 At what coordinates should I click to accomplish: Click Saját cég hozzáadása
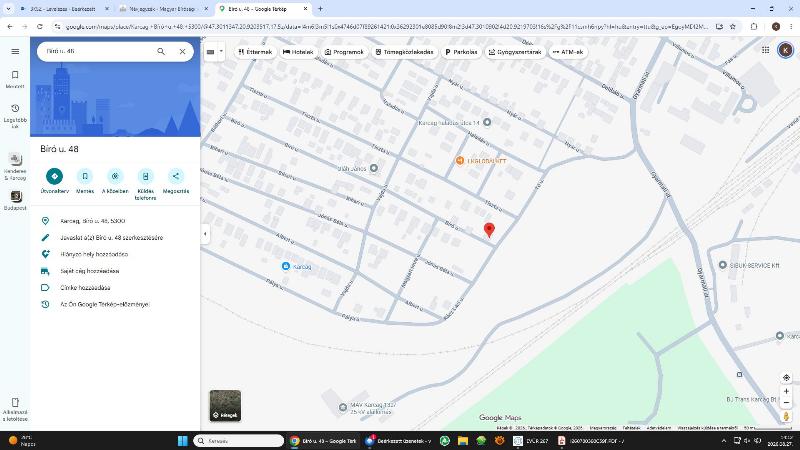[115, 271]
